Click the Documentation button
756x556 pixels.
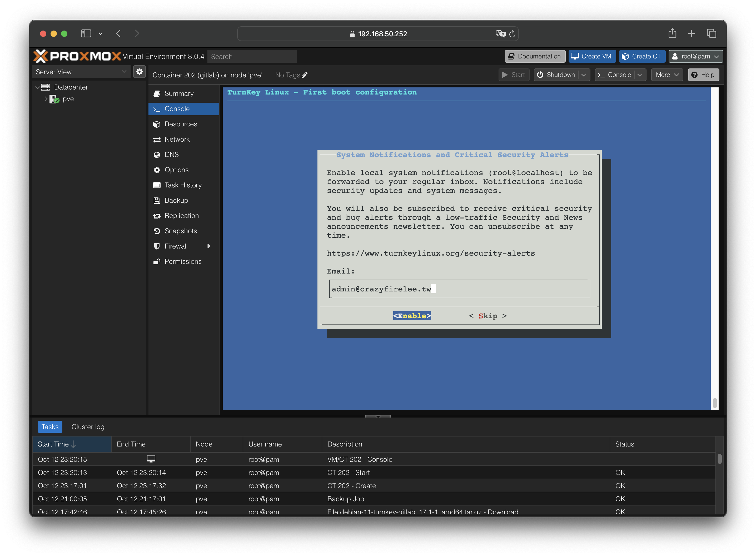(x=535, y=56)
